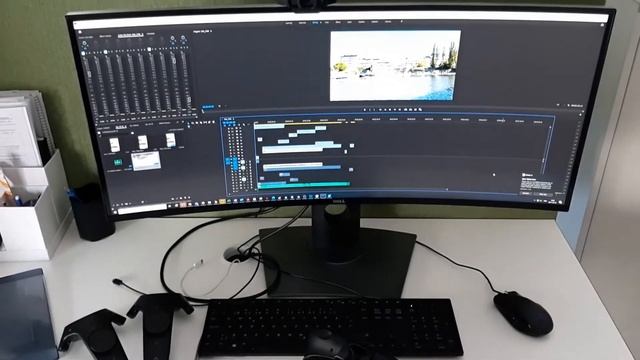This screenshot has height=360, width=640.
Task: Select the blue-edged clip below the track divider
Action: [302, 167]
